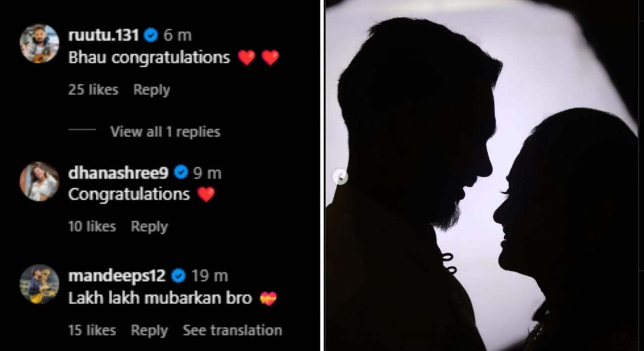Screen dimensions: 644x351
Task: Open the dhanashree9 username link
Action: (x=118, y=172)
